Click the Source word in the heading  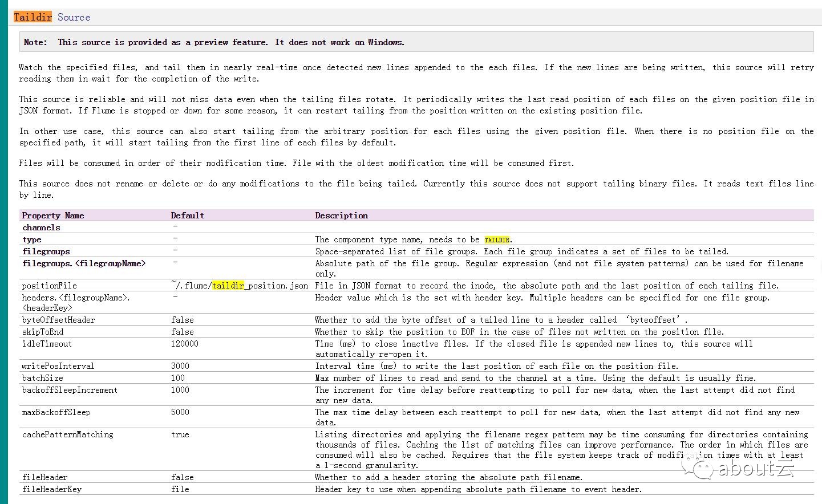coord(74,17)
